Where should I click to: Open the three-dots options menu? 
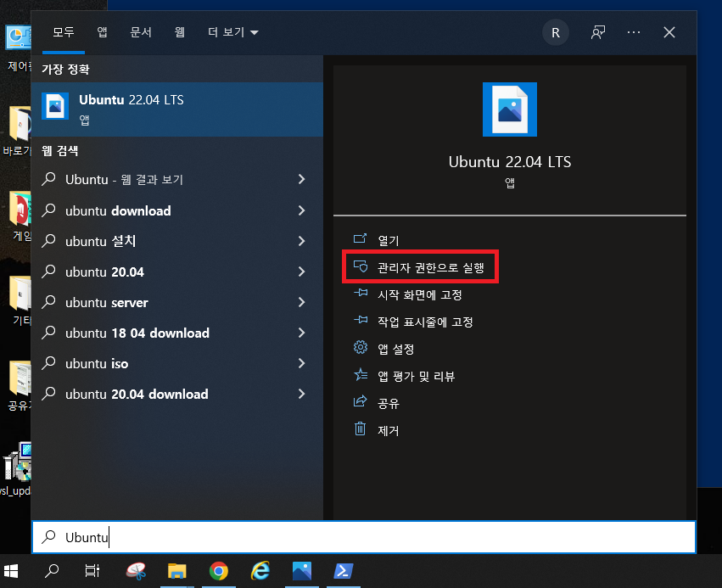(634, 32)
